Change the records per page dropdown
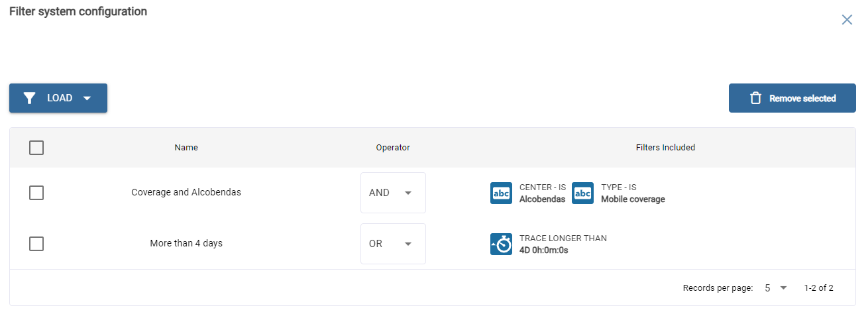Image resolution: width=868 pixels, height=314 pixels. pyautogui.click(x=775, y=288)
